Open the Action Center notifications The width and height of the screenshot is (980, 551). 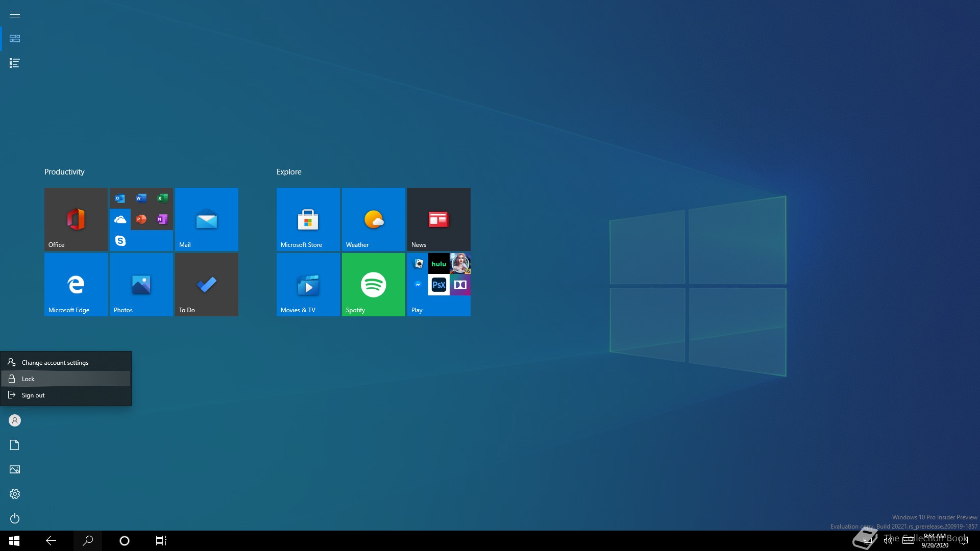pyautogui.click(x=964, y=541)
